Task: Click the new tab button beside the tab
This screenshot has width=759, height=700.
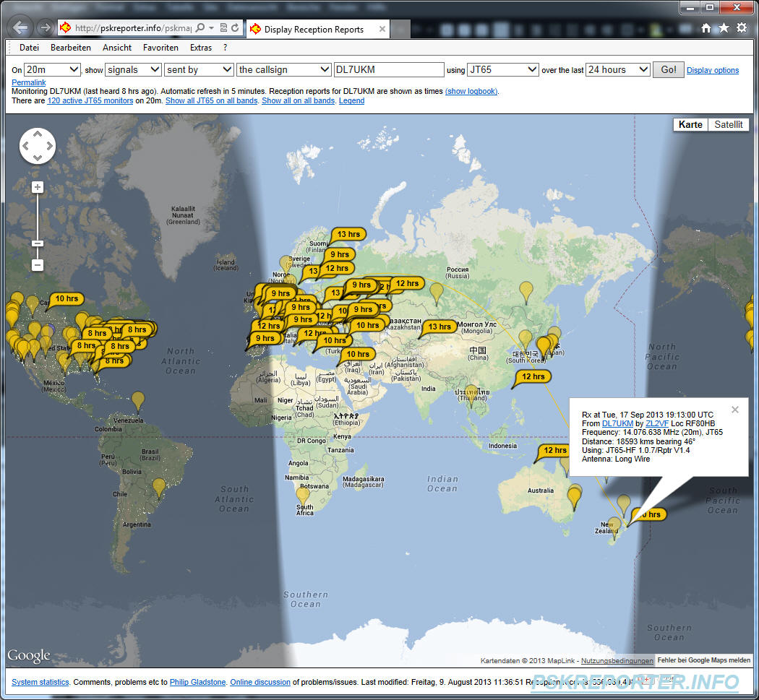Action: (400, 30)
